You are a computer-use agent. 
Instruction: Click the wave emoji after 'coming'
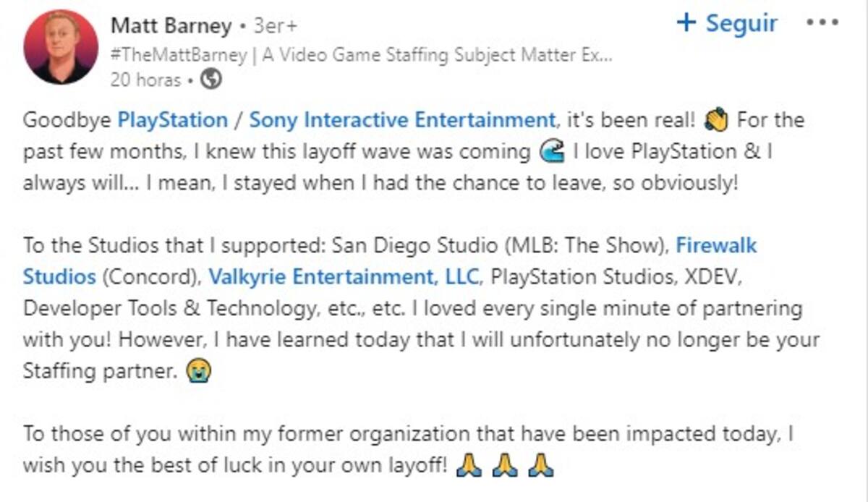click(x=552, y=151)
